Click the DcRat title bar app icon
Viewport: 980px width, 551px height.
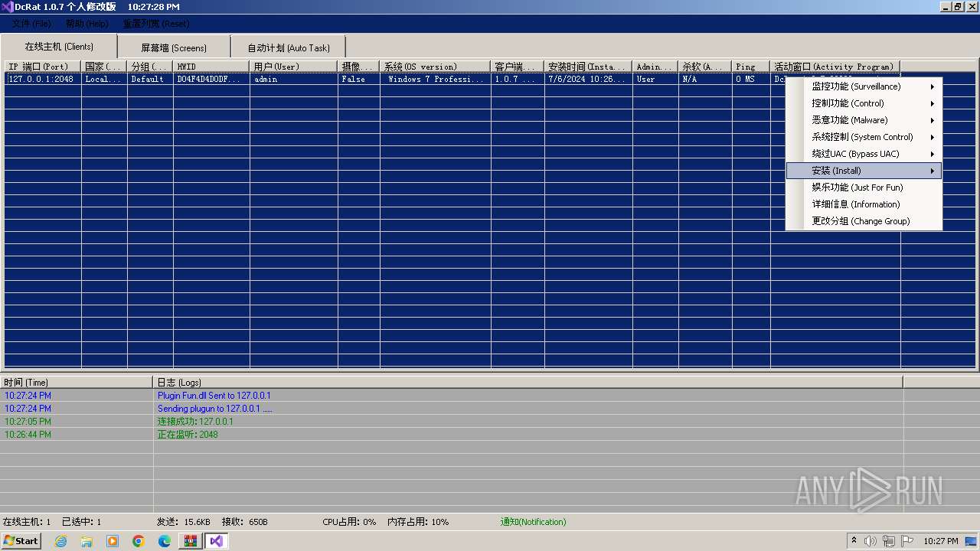point(8,7)
